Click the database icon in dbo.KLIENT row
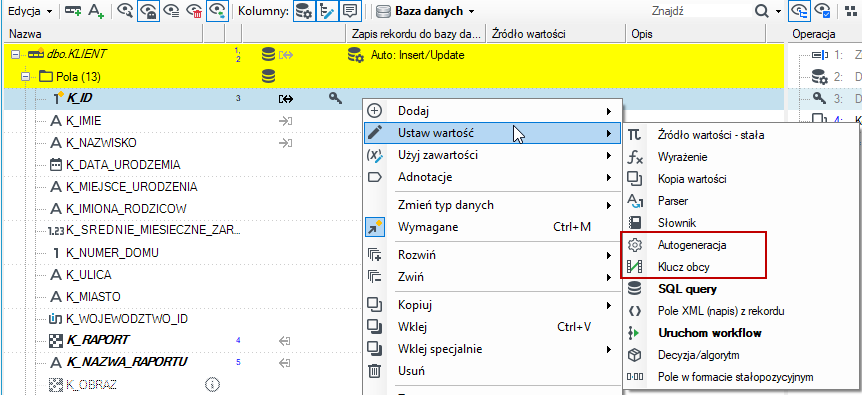This screenshot has height=395, width=862. pyautogui.click(x=268, y=54)
